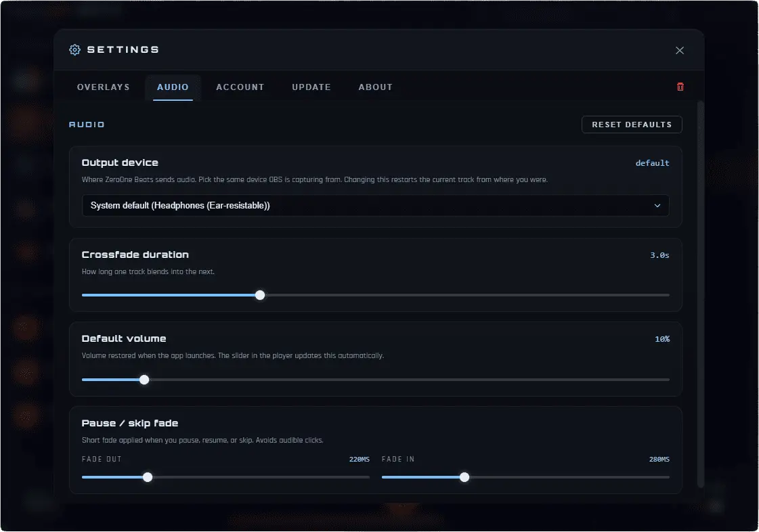Click the 'Pause / skip fade' heading

tap(130, 423)
